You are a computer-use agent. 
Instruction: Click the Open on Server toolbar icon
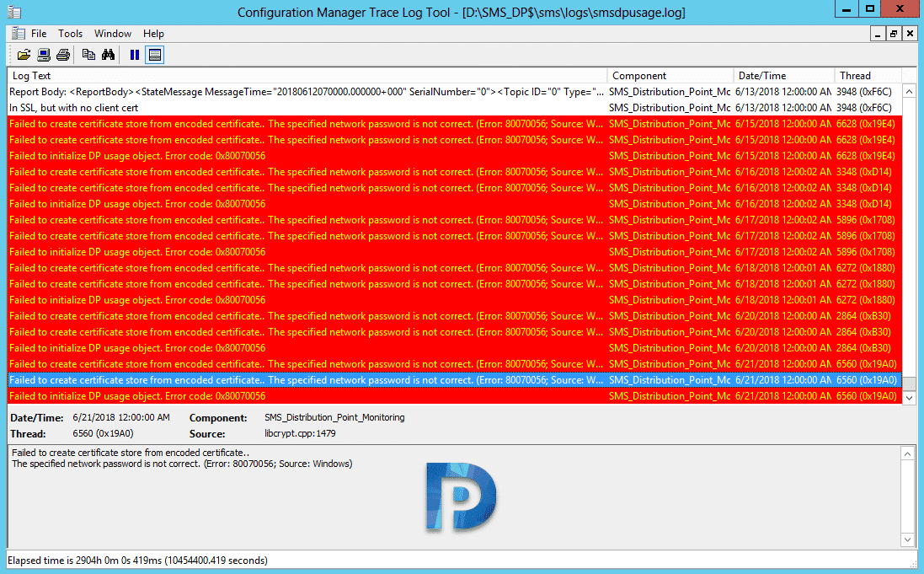44,55
